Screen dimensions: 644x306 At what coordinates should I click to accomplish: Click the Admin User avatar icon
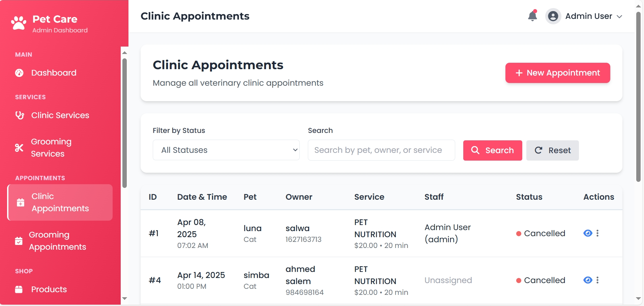tap(553, 16)
